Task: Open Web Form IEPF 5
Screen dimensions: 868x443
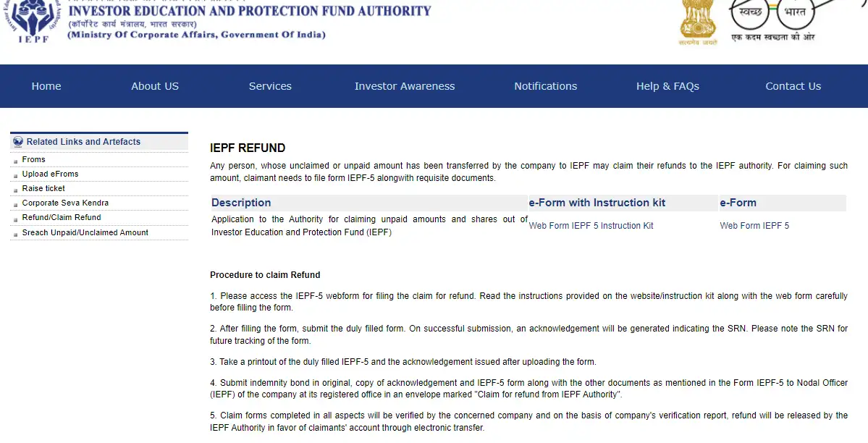Action: (x=754, y=225)
